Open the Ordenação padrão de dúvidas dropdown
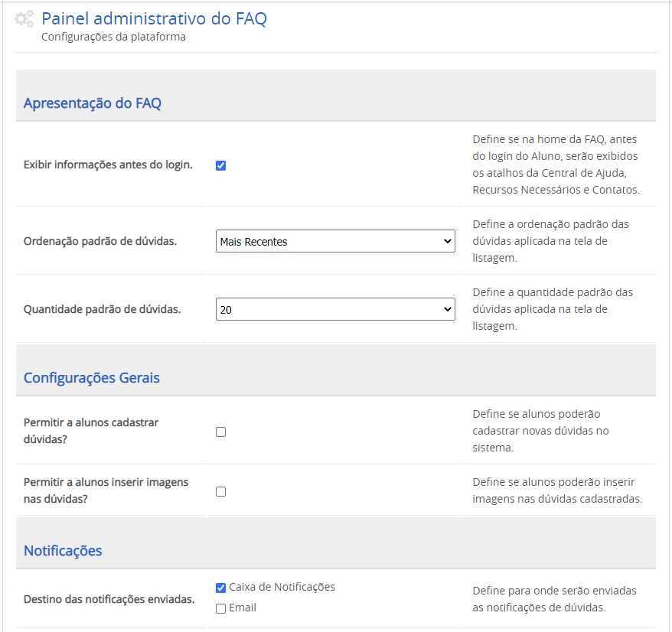This screenshot has height=632, width=672. point(335,242)
